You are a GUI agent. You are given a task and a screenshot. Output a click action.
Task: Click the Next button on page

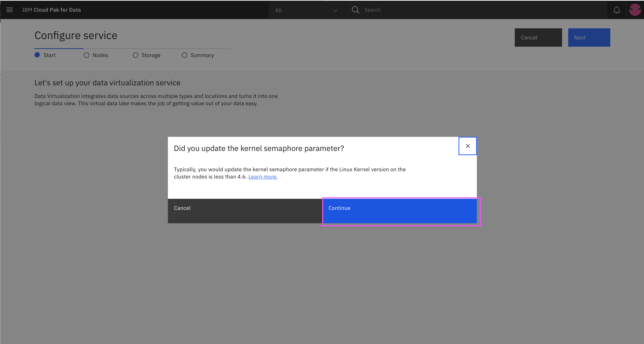(589, 37)
